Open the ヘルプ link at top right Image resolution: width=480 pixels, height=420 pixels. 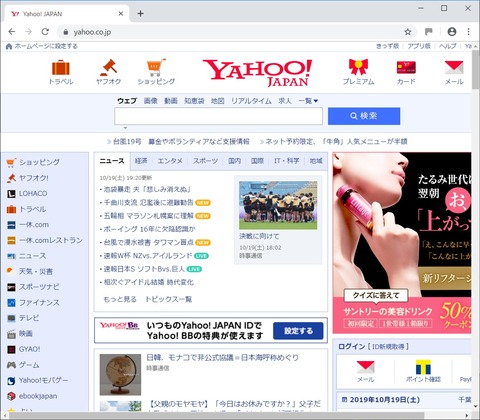448,46
